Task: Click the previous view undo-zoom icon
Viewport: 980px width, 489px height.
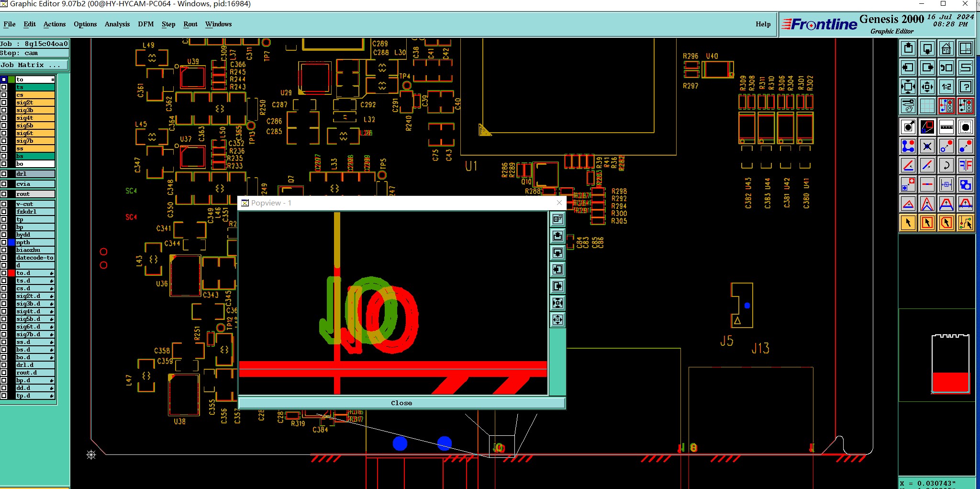Action: [x=947, y=68]
